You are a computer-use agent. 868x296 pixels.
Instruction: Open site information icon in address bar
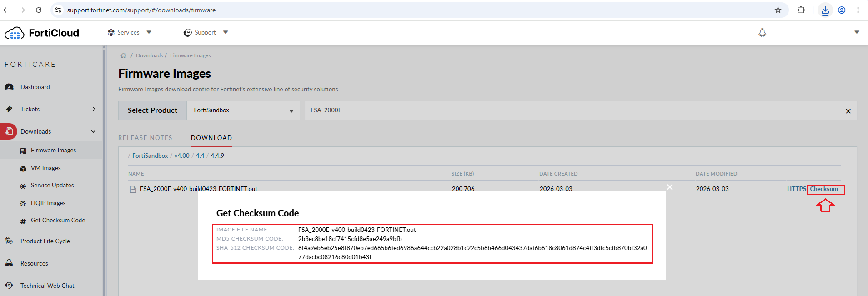click(58, 10)
